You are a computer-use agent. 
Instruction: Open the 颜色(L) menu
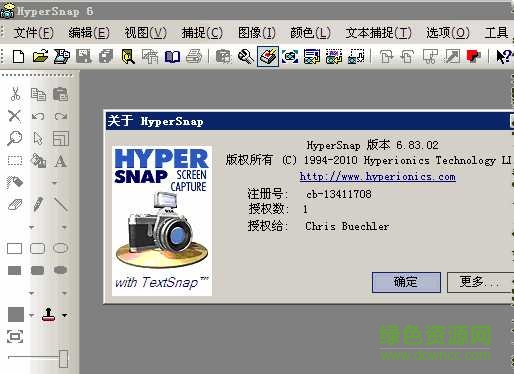click(310, 33)
